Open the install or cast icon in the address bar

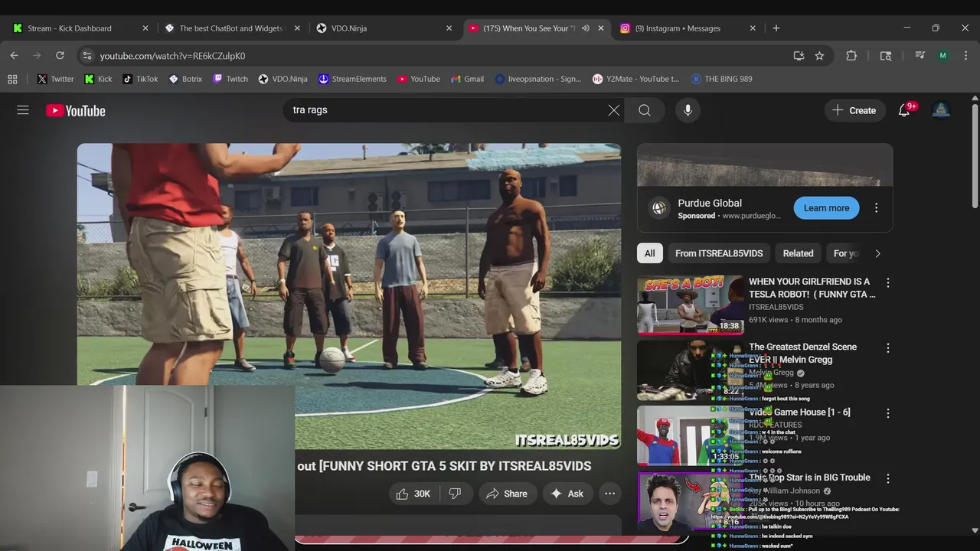tap(799, 55)
